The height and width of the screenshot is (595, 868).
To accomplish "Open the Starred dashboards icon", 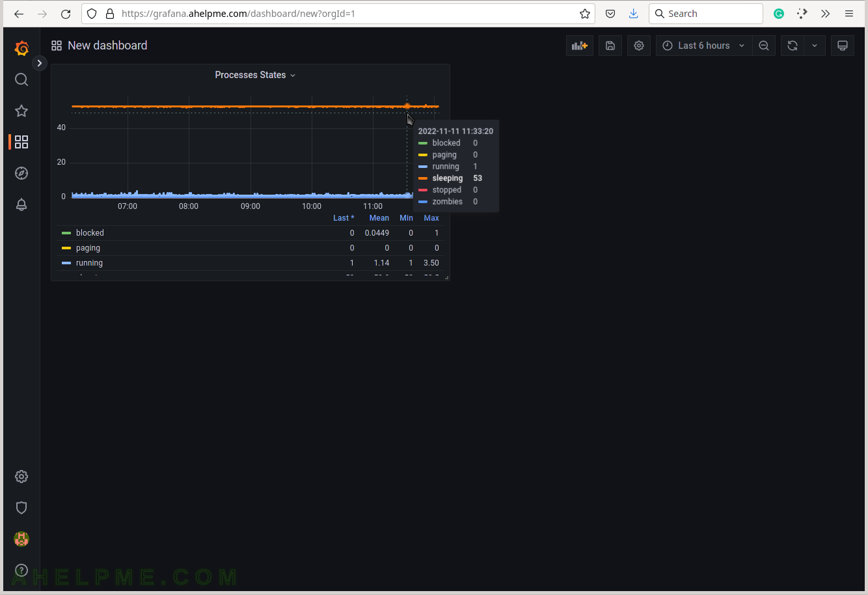I will [21, 111].
